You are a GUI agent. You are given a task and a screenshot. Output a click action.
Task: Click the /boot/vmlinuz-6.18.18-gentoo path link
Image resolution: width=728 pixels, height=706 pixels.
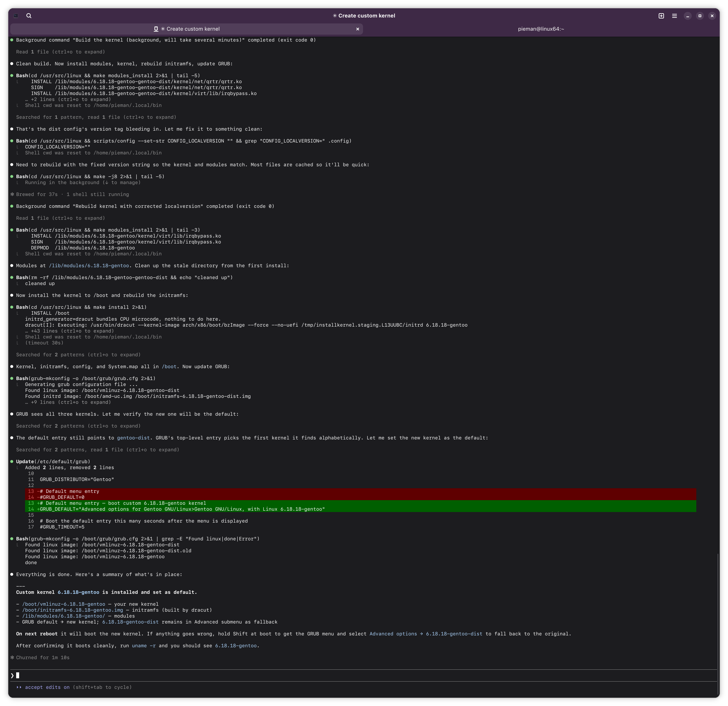click(63, 604)
